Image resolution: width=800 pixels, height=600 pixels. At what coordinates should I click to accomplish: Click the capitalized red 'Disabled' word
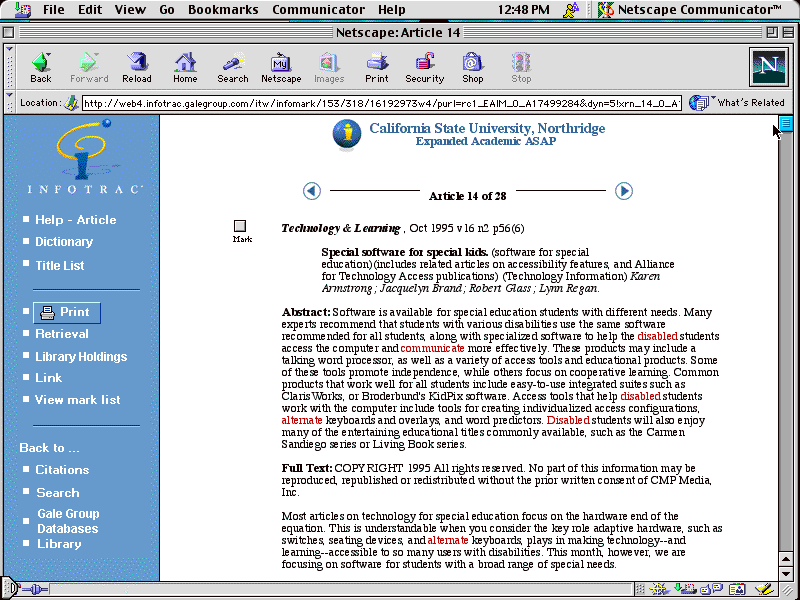pos(568,420)
